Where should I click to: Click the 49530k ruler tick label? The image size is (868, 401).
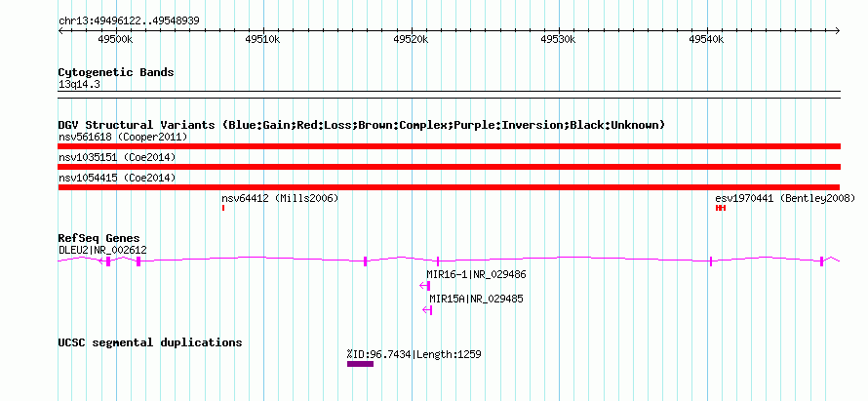[559, 40]
